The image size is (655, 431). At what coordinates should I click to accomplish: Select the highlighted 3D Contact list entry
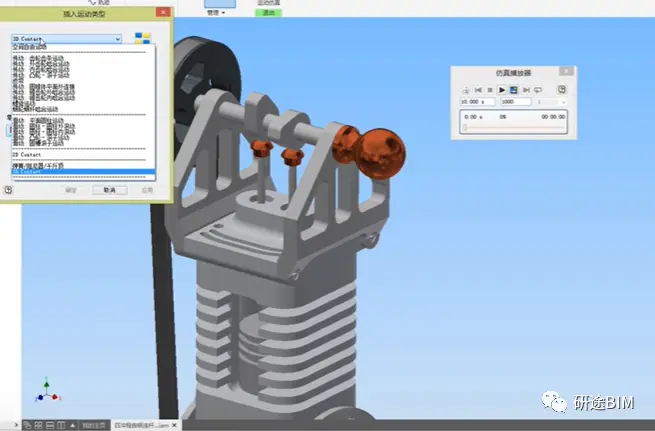tap(83, 172)
